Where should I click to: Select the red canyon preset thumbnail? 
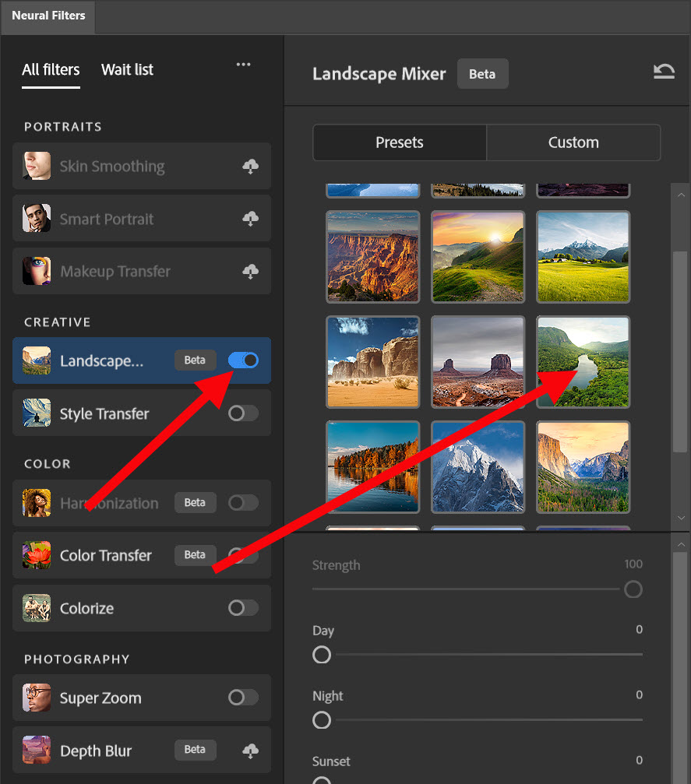[x=373, y=256]
